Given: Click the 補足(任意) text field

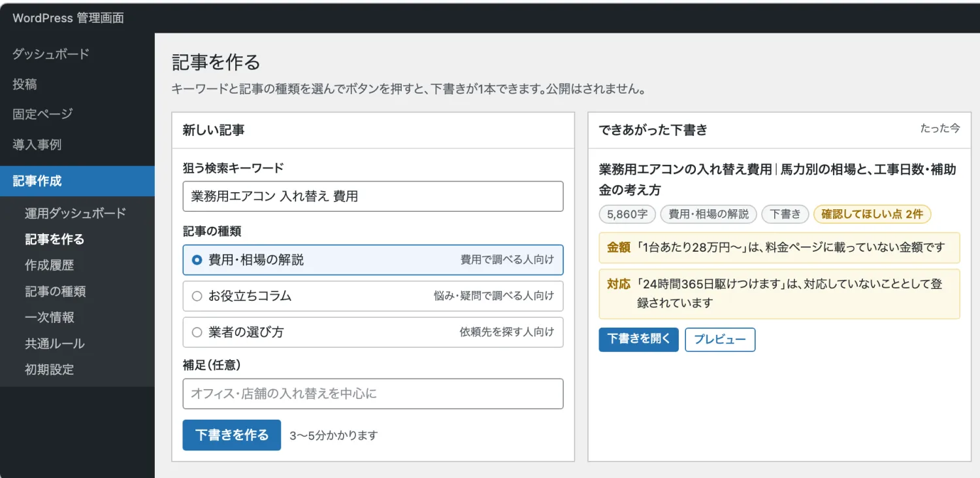Looking at the screenshot, I should click(373, 394).
